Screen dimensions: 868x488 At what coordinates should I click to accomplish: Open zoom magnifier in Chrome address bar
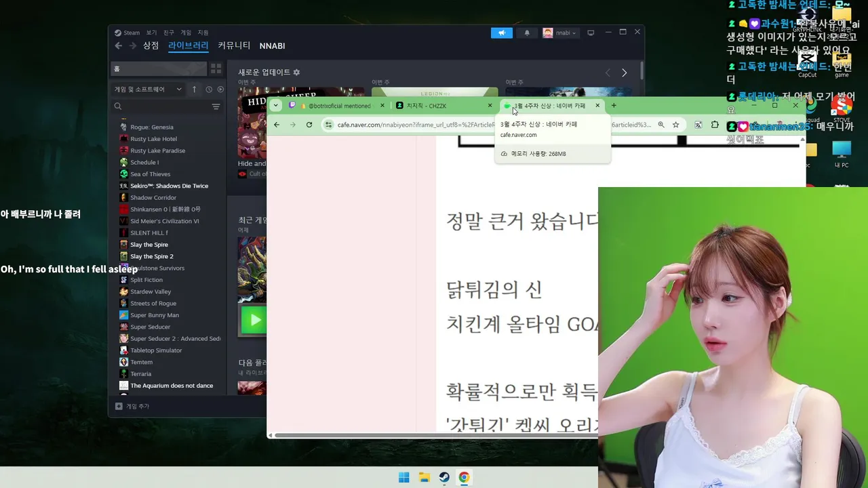661,125
